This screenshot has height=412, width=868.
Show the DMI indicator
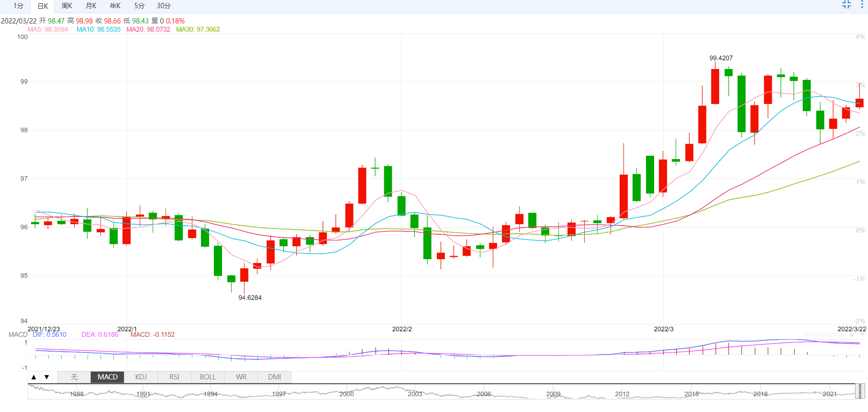[x=275, y=377]
